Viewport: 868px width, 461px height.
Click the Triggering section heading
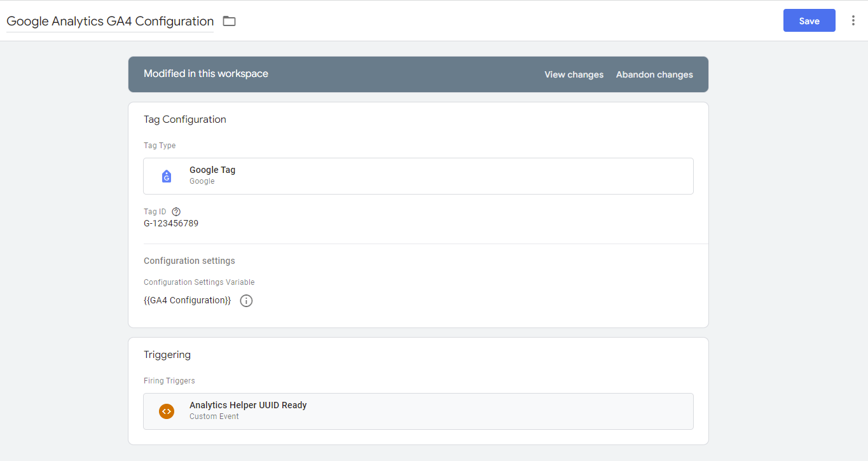click(x=167, y=355)
